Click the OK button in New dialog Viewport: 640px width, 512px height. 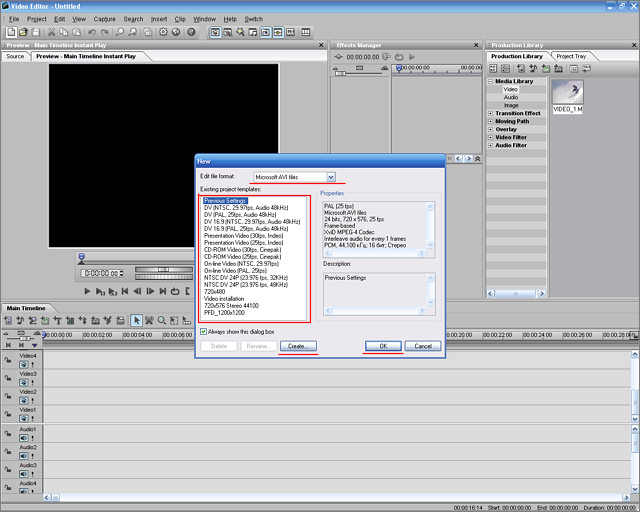(x=383, y=346)
